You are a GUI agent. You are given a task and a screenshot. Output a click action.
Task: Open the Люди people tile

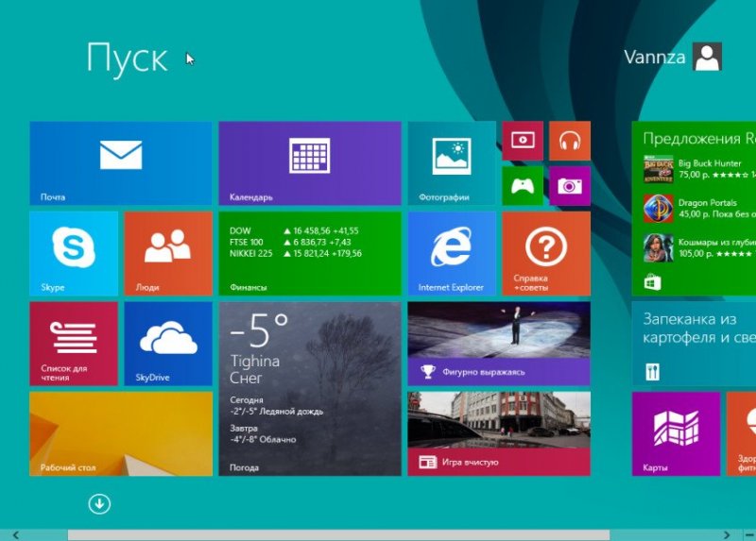pos(168,253)
